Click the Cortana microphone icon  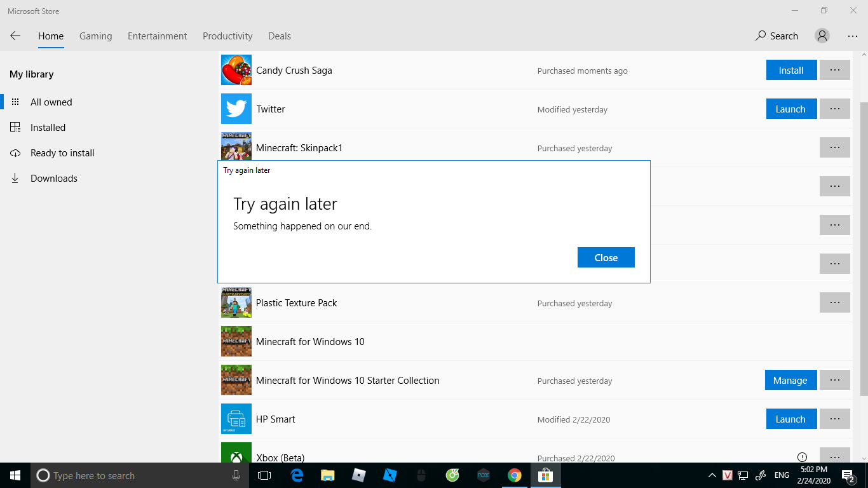click(236, 475)
